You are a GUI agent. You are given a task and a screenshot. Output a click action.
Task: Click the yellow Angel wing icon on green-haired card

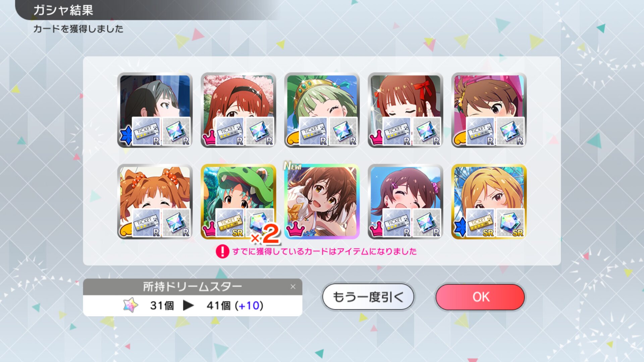(293, 138)
